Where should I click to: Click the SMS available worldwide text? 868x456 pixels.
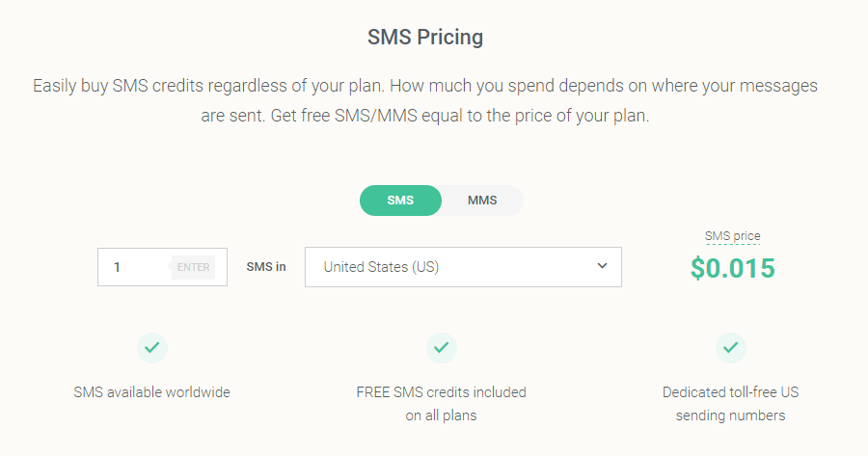point(151,392)
